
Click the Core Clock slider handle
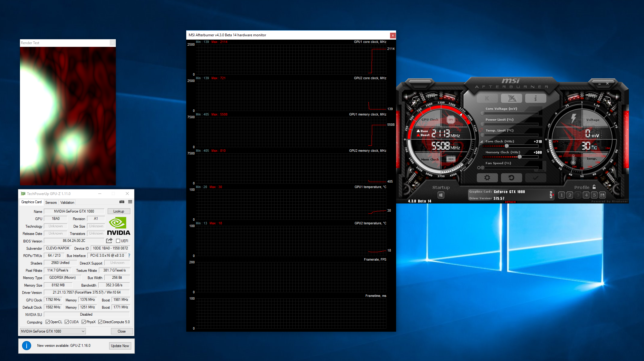(x=506, y=146)
